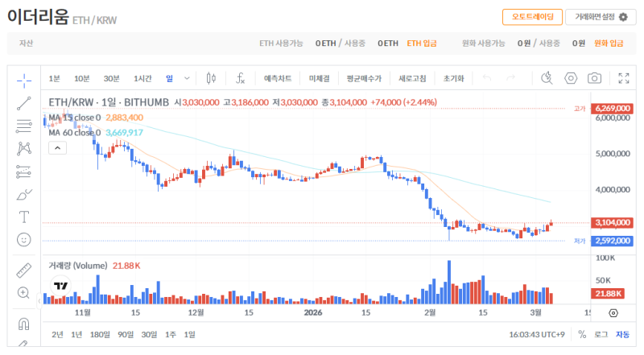644x355 pixels.
Task: Take a chart snapshot with camera icon
Action: click(594, 78)
